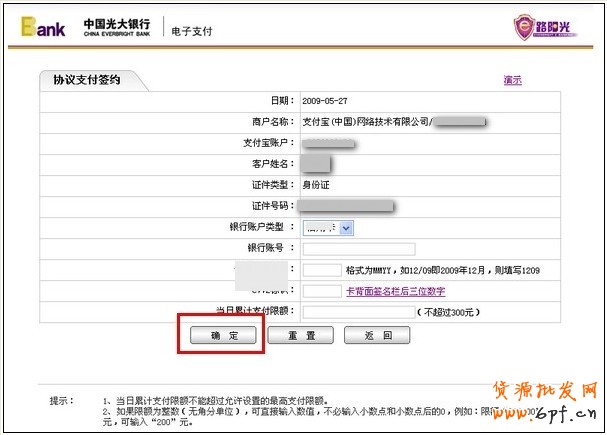
Task: Click the 身份证 certificate type value
Action: pos(319,185)
